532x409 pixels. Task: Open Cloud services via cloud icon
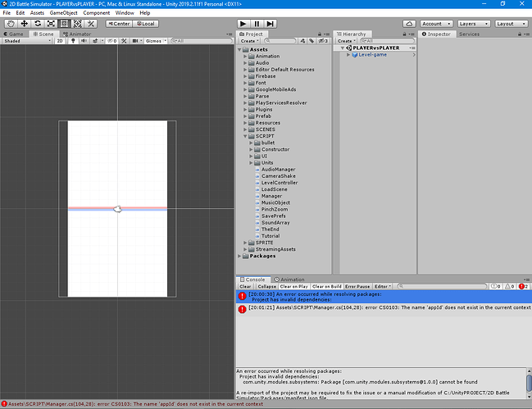coord(409,24)
